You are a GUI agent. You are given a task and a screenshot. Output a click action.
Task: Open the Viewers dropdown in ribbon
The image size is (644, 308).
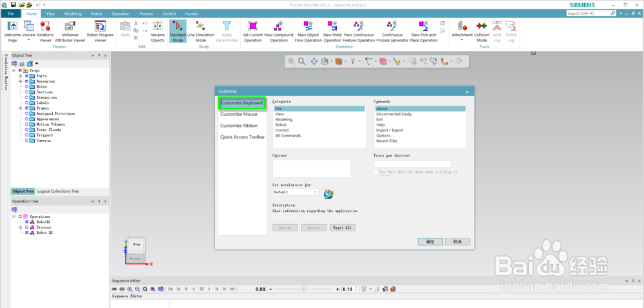[x=29, y=40]
